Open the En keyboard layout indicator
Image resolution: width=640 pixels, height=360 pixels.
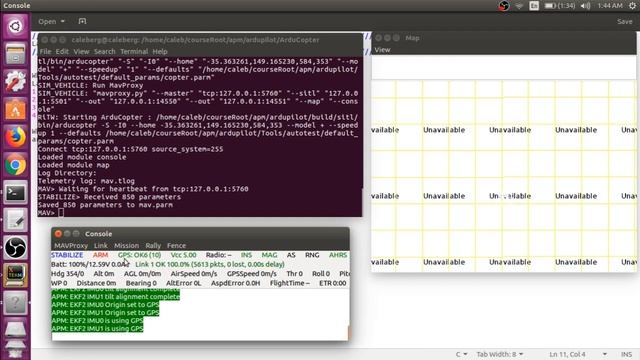pyautogui.click(x=534, y=6)
